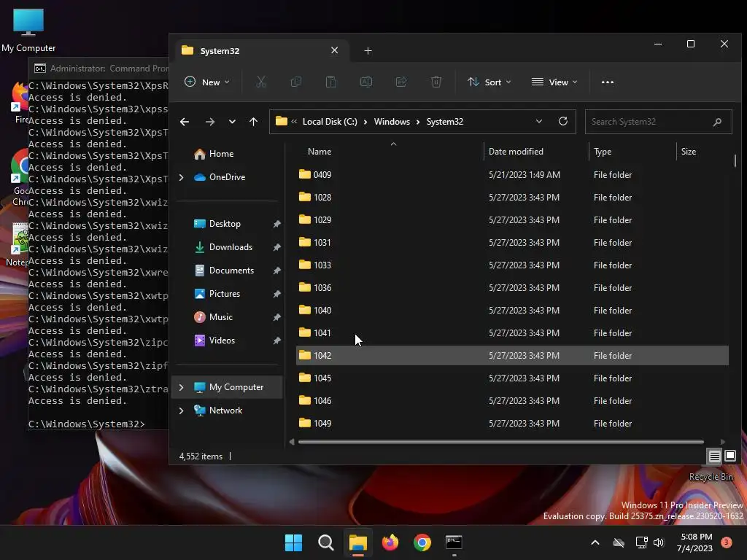This screenshot has height=560, width=747.
Task: Open recent locations dropdown beside navigation arrows
Action: [x=232, y=122]
